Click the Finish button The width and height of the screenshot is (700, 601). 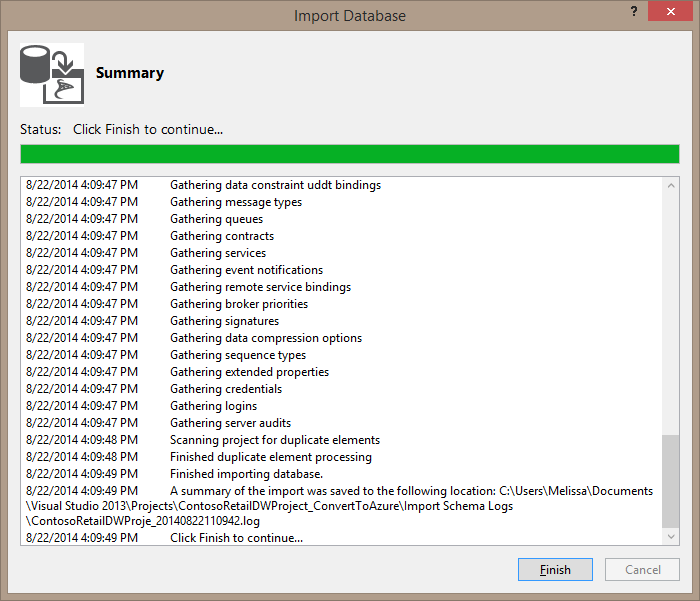click(x=555, y=569)
